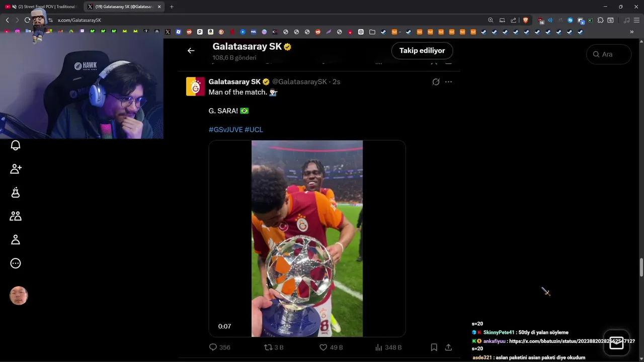This screenshot has width=644, height=362.
Task: Click the Grok icon on the tweet
Action: click(436, 81)
